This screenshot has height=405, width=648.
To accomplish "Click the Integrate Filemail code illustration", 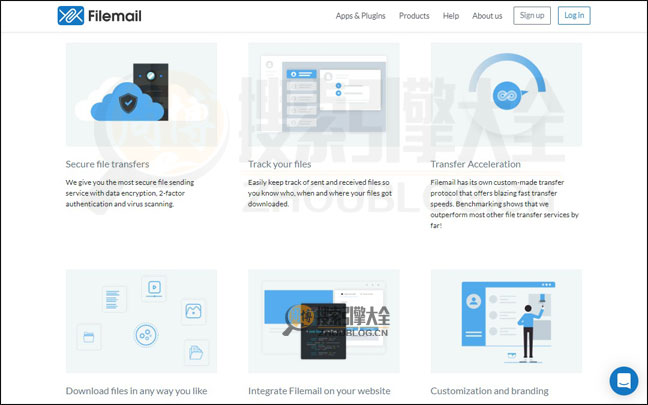I will (x=324, y=321).
